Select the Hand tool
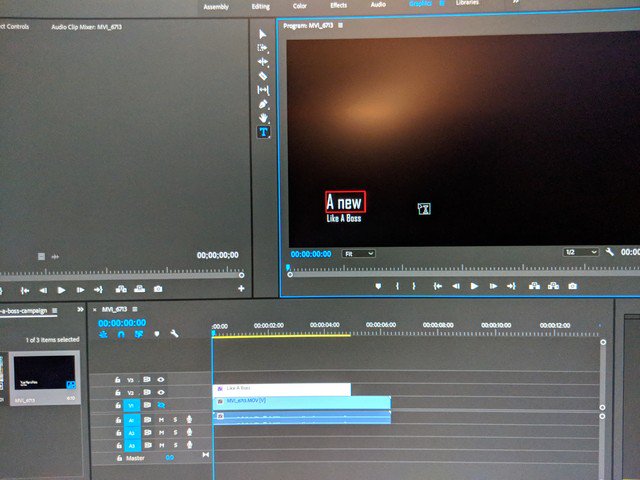 (x=263, y=118)
